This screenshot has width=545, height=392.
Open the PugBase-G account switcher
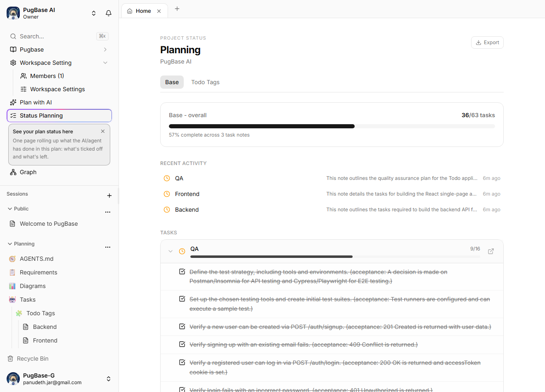coord(109,379)
